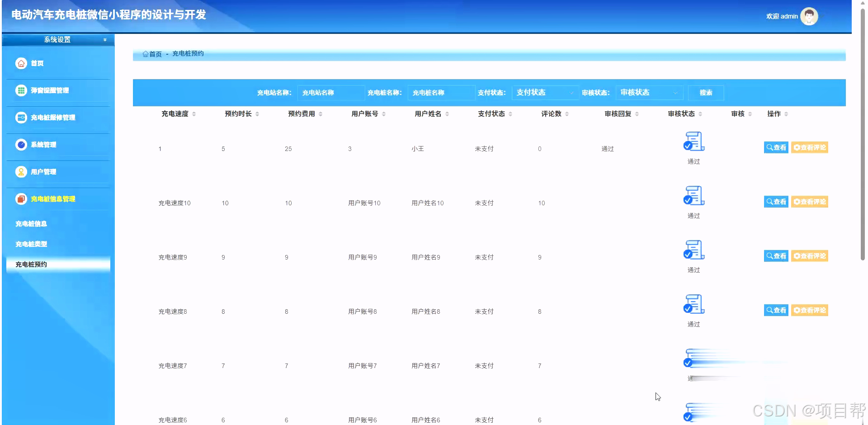Click 查看 in the first table row
This screenshot has width=868, height=425.
[776, 147]
